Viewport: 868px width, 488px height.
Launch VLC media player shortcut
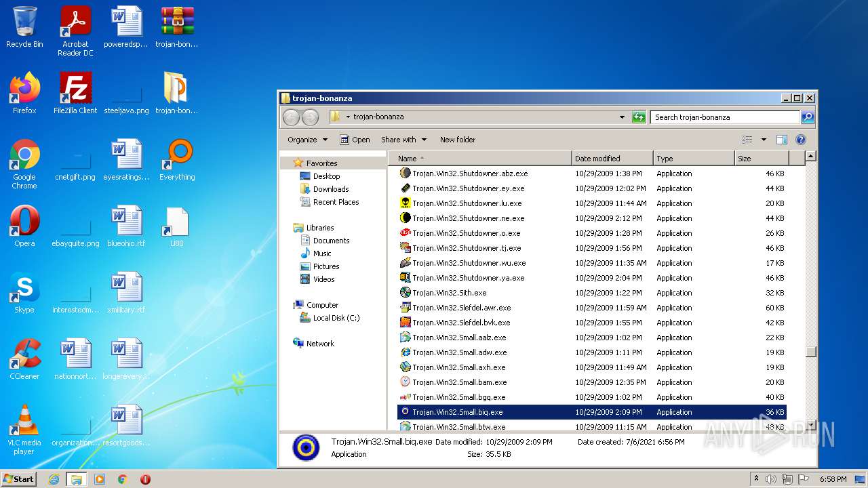point(24,430)
